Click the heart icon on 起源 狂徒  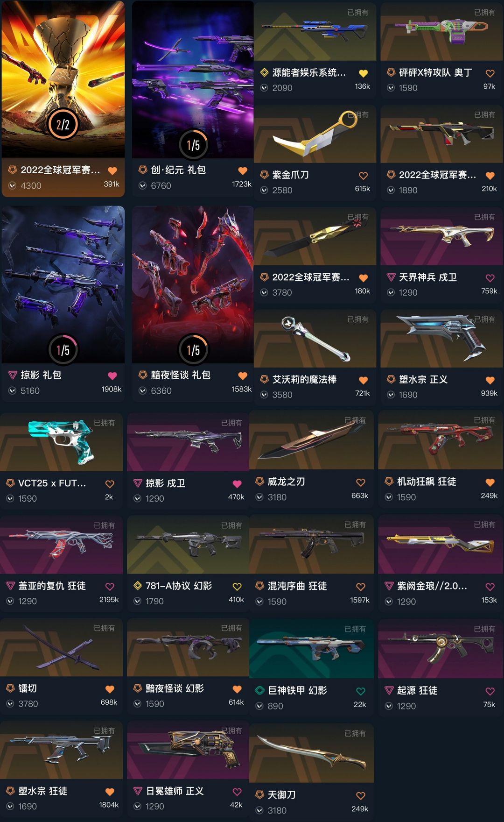coord(490,691)
